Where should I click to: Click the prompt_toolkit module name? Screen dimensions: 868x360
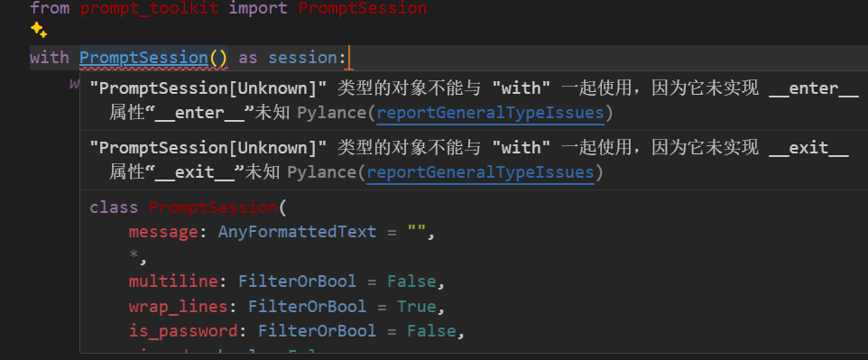point(149,8)
